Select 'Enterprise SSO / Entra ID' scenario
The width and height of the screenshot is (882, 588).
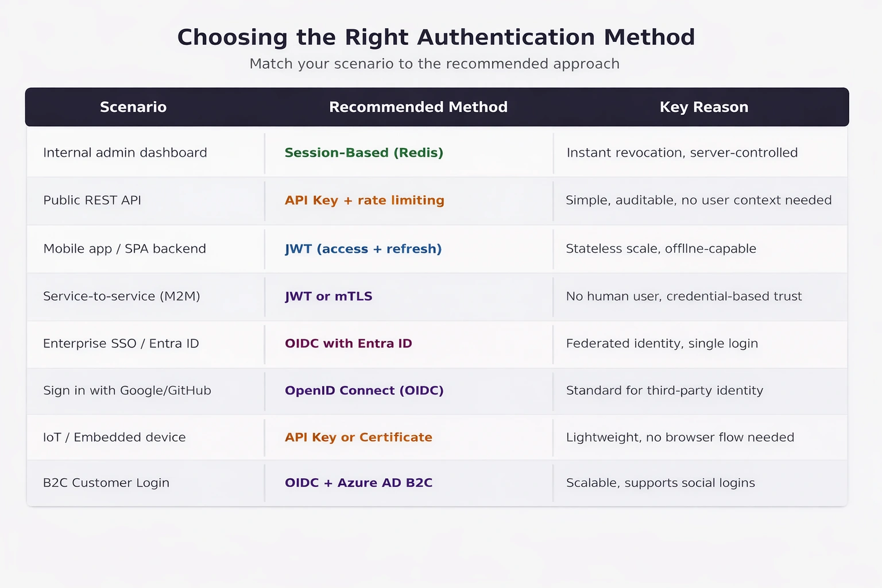point(121,343)
